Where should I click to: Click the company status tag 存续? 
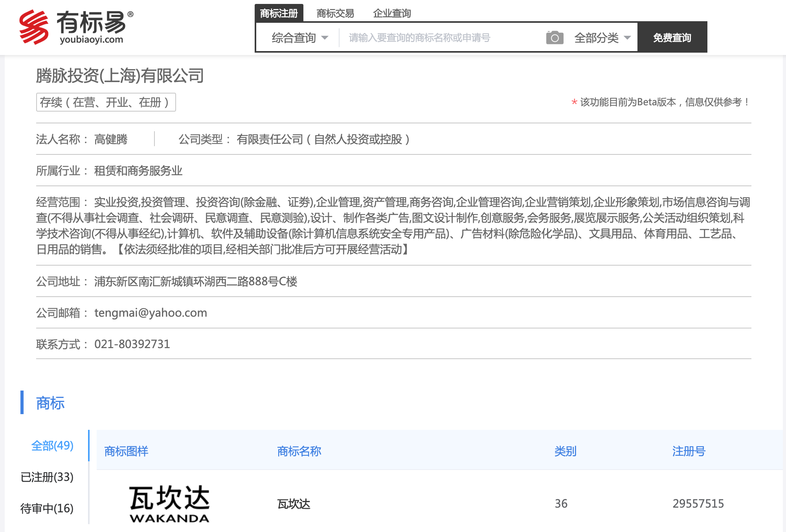106,102
